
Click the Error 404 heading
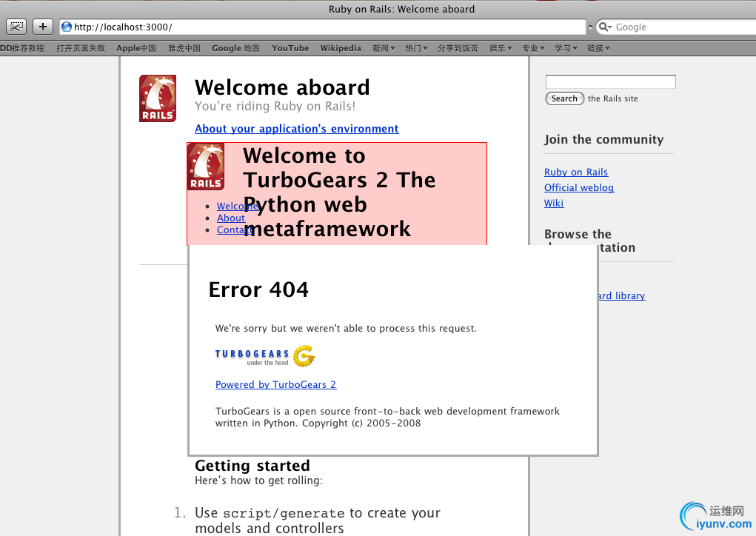click(x=258, y=289)
